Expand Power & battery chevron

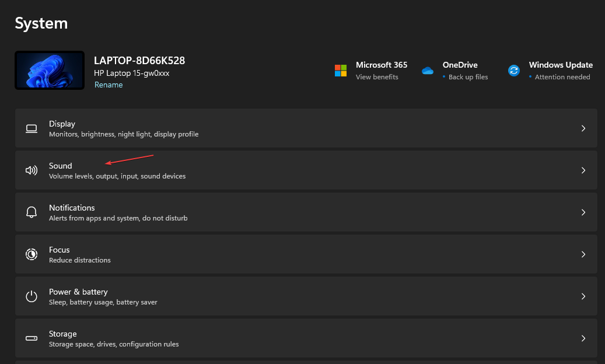(x=583, y=296)
